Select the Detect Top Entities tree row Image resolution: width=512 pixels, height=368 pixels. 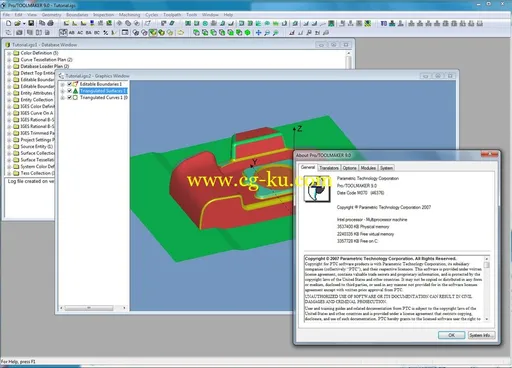(35, 73)
